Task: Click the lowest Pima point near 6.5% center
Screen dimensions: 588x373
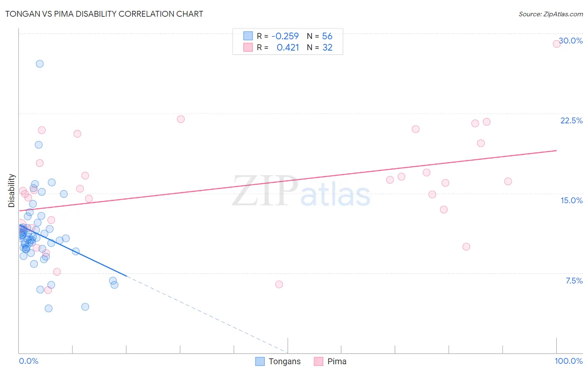Action: [x=279, y=284]
